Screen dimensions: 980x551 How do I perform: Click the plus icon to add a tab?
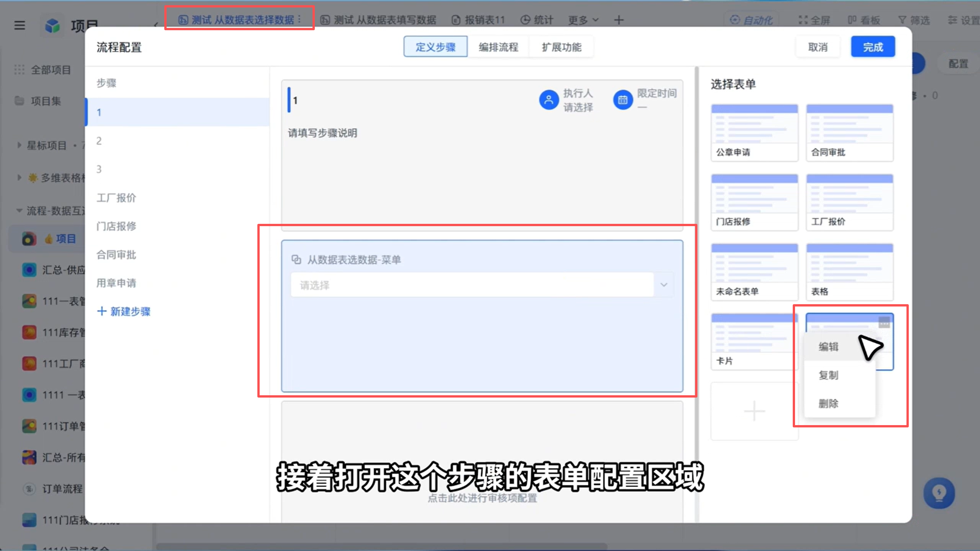pyautogui.click(x=619, y=20)
